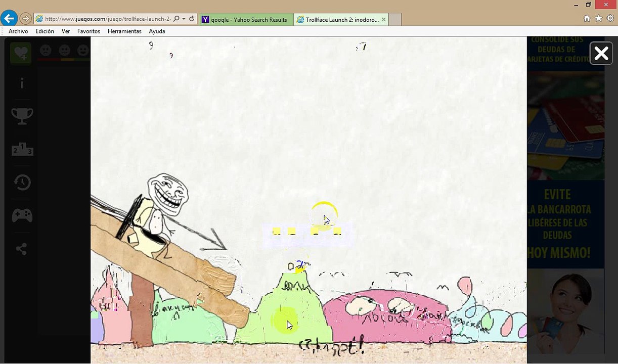618x364 pixels.
Task: Close the game overlay with the X
Action: tap(601, 53)
